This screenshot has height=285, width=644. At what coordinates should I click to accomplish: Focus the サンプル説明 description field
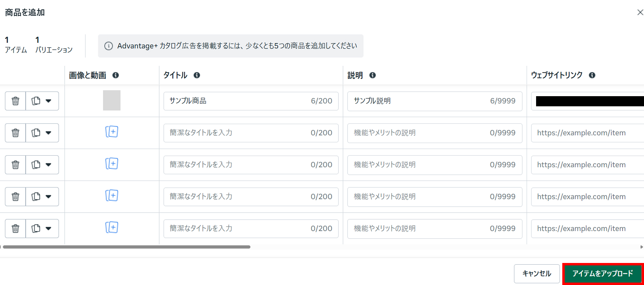pos(419,101)
